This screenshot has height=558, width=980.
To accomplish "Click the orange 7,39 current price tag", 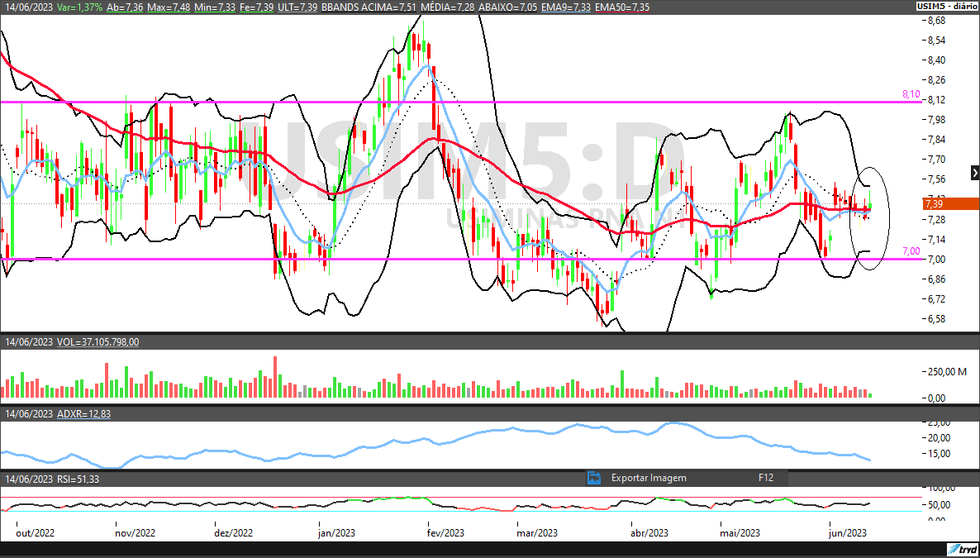I will pos(948,203).
